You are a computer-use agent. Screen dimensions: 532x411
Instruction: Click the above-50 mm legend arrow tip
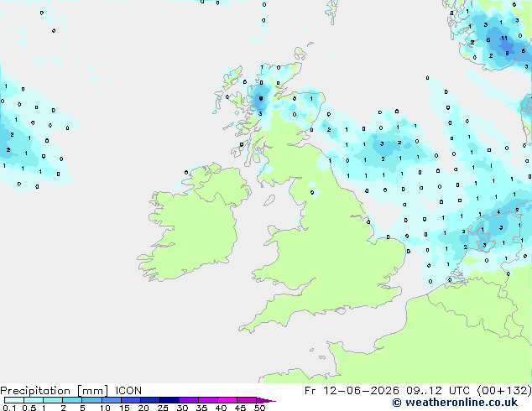266,400
